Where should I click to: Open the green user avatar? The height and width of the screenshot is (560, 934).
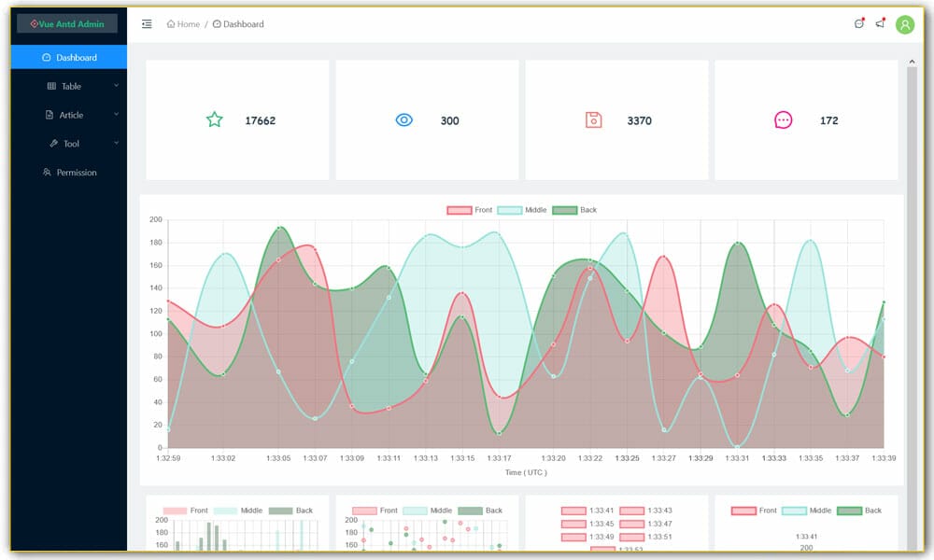pos(904,23)
